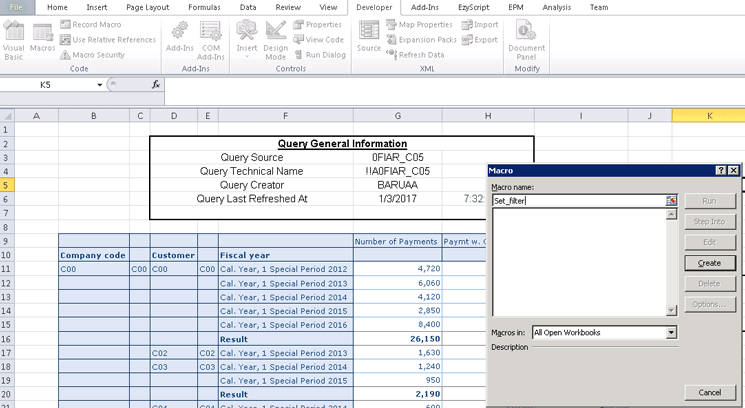Select cell G16 with value 26,150

397,340
